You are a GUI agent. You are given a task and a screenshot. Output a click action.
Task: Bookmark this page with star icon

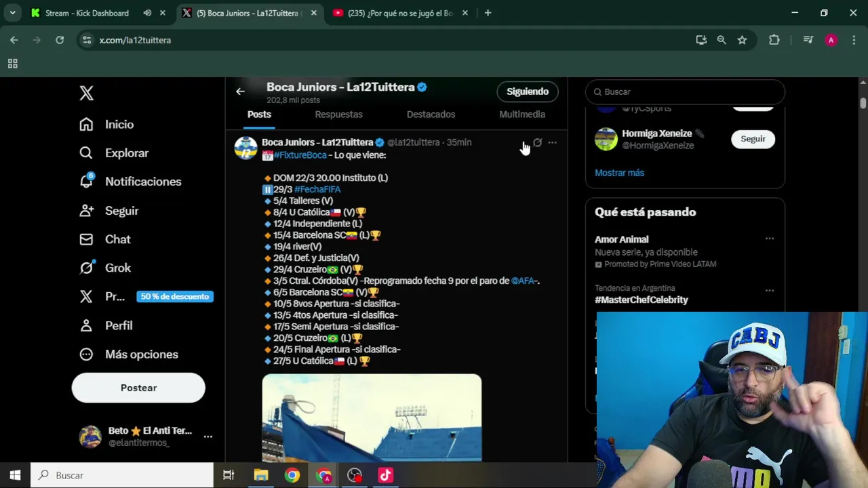coord(742,40)
